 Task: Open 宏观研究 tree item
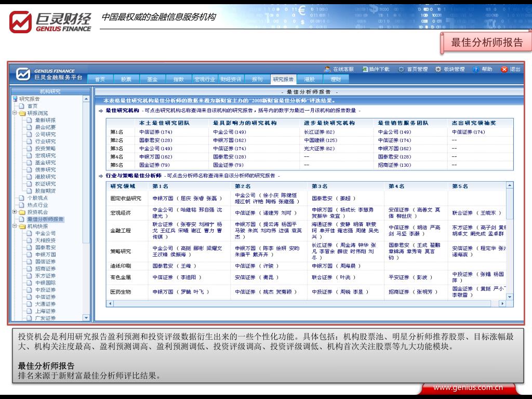pyautogui.click(x=46, y=156)
